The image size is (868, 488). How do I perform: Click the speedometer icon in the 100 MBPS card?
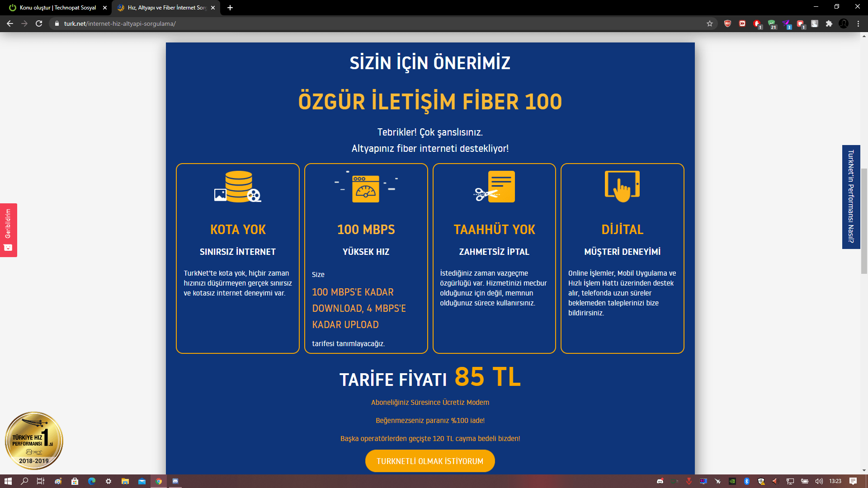coord(366,188)
